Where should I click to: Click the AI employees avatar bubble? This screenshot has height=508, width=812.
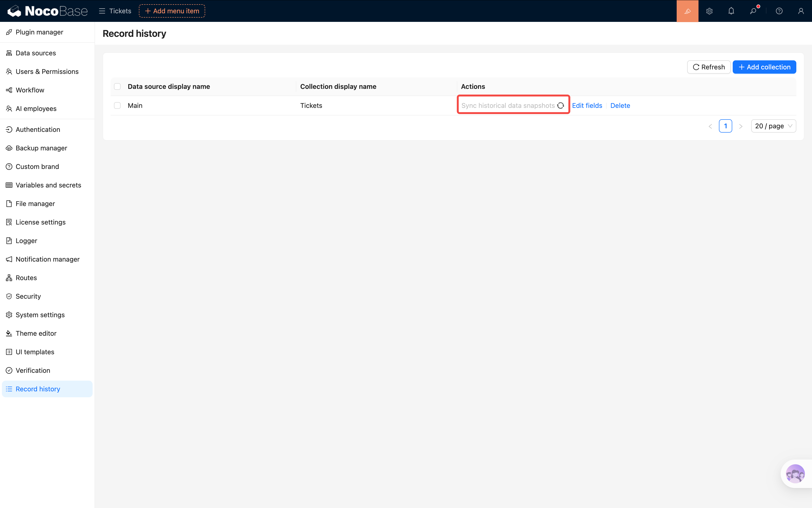tap(795, 474)
